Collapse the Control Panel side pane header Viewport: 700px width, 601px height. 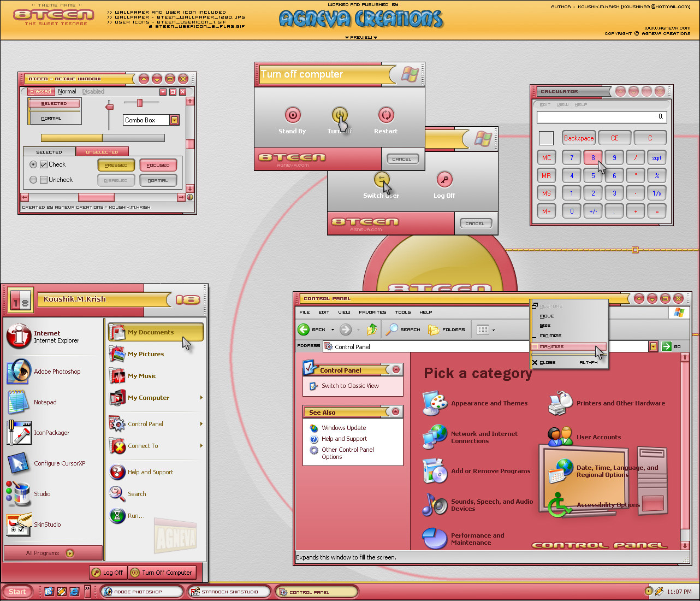[396, 370]
